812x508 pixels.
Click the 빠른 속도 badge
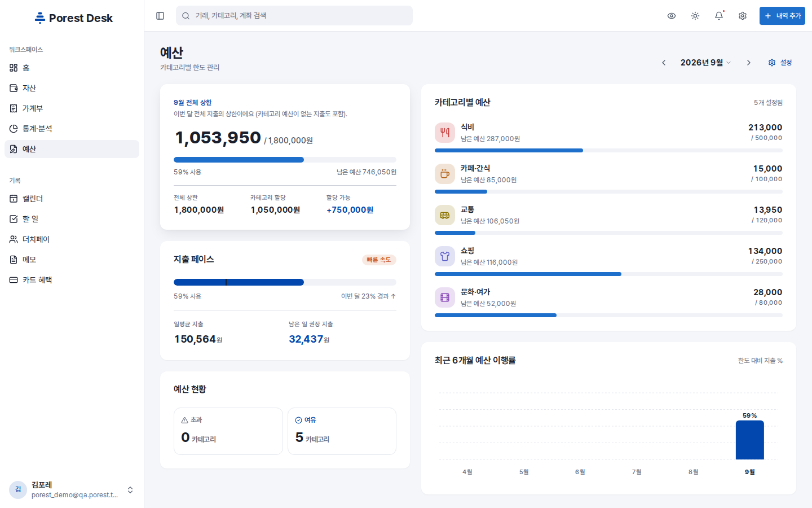click(379, 260)
